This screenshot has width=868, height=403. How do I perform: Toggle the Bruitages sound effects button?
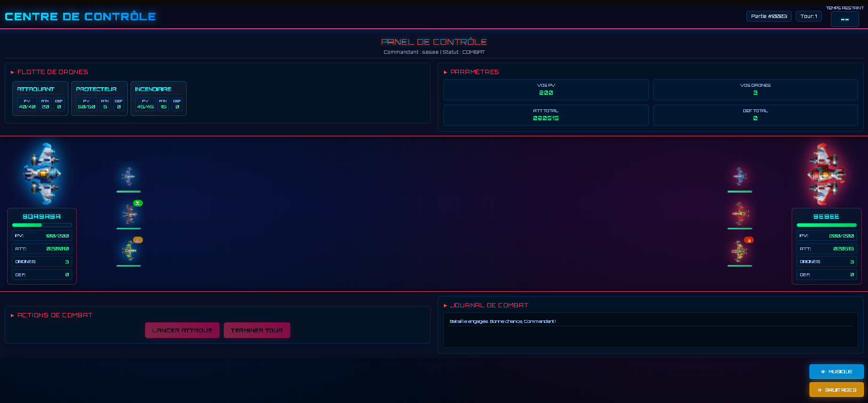point(836,390)
